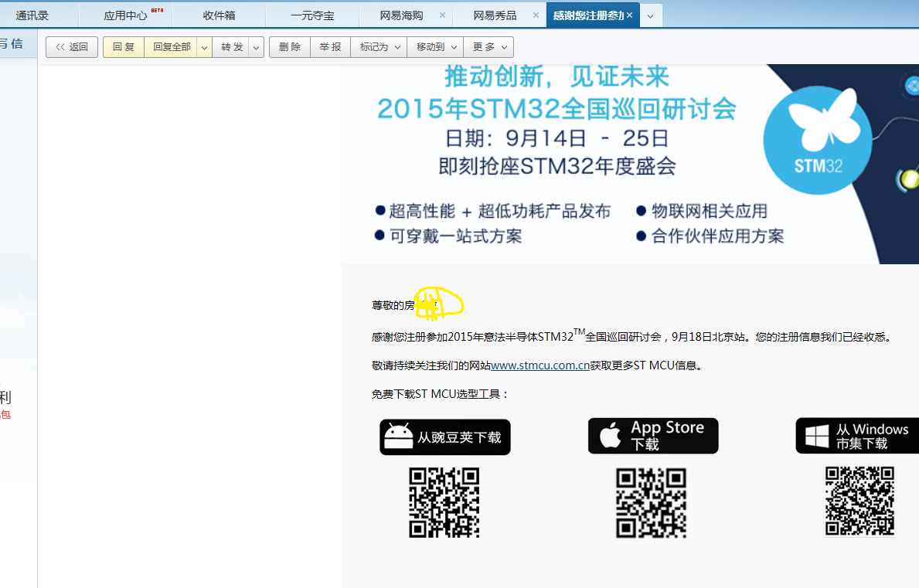
Task: Close the 网易海购 tab
Action: (x=443, y=15)
